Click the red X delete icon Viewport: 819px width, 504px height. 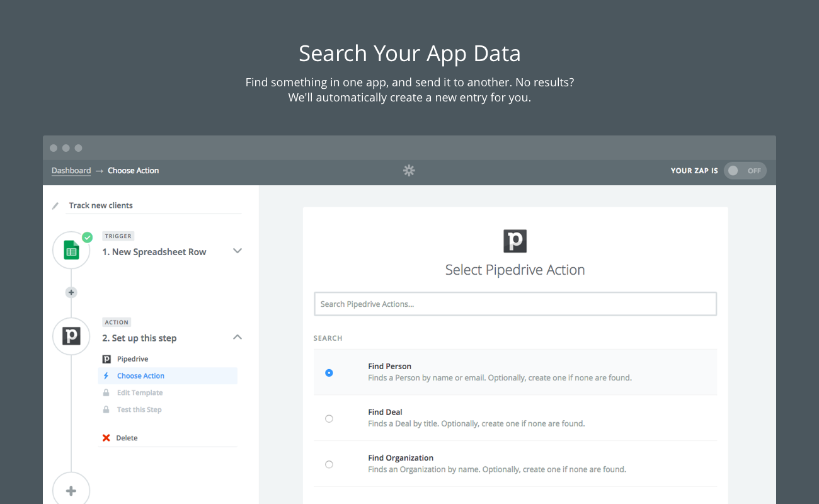pyautogui.click(x=106, y=438)
